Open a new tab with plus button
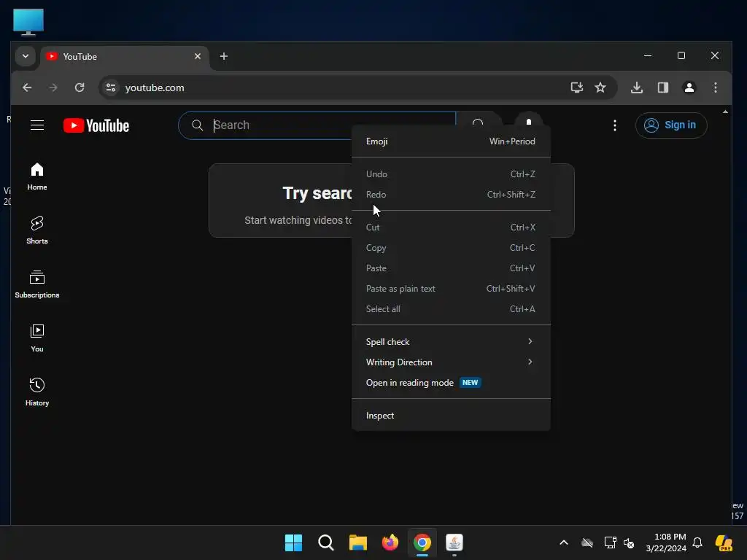The width and height of the screenshot is (747, 560). pos(224,56)
